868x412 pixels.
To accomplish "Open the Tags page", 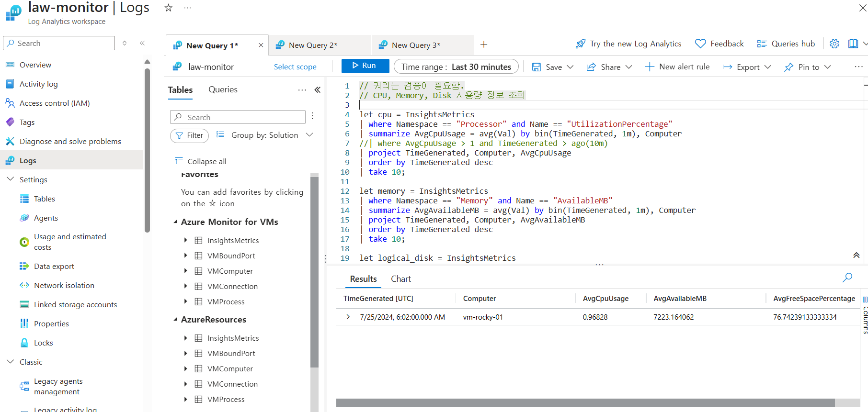I will [27, 122].
